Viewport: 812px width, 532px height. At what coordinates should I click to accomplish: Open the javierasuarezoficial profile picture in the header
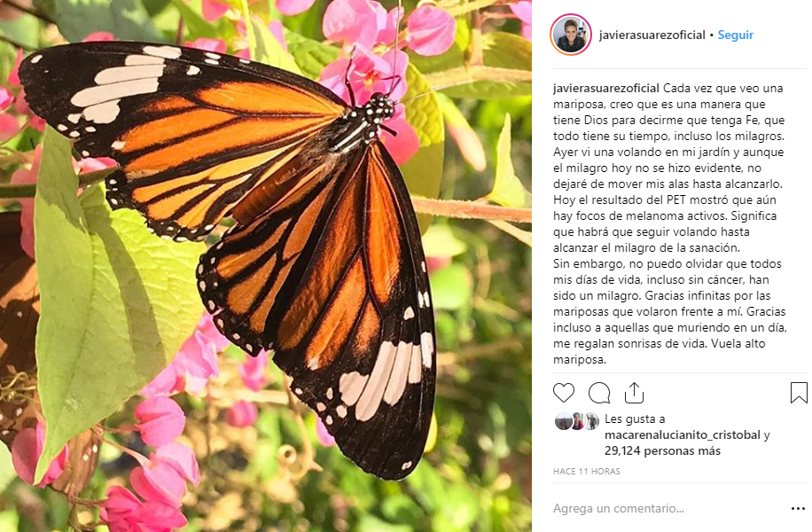coord(571,35)
